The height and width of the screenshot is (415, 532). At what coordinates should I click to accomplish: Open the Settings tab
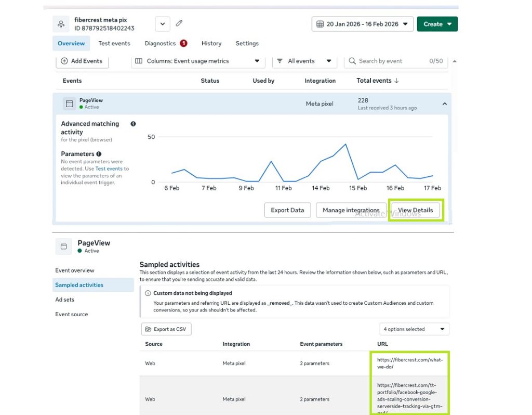(x=247, y=43)
